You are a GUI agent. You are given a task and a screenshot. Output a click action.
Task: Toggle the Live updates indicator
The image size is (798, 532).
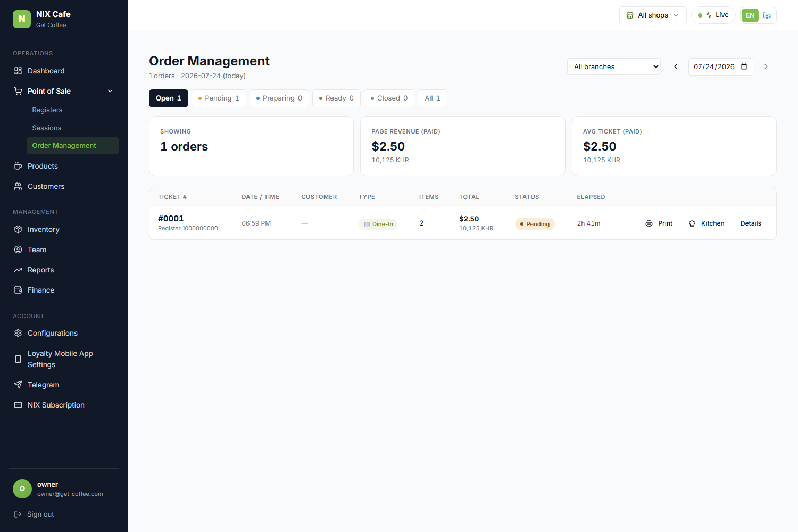(x=713, y=15)
